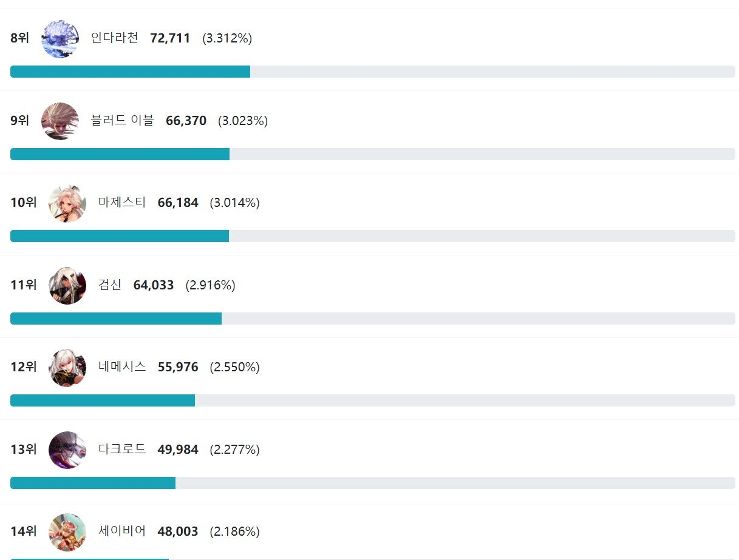Click the 인다라천 character avatar icon
This screenshot has width=739, height=560.
click(x=60, y=39)
